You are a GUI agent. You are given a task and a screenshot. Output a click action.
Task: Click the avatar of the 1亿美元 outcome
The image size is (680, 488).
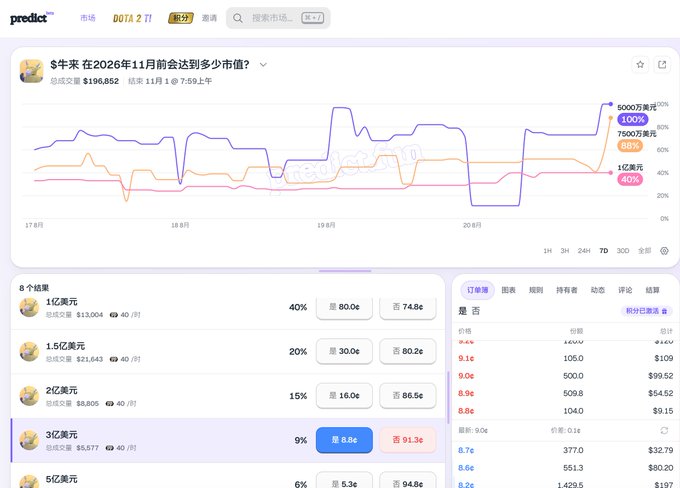pyautogui.click(x=29, y=308)
